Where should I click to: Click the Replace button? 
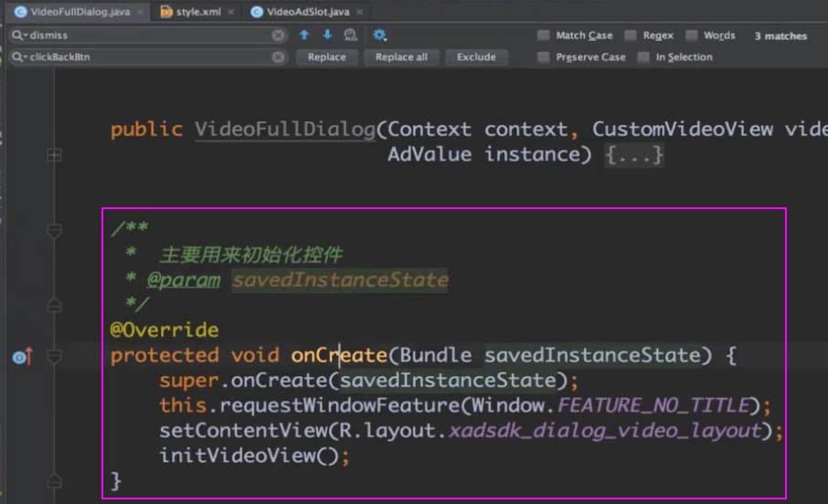click(327, 57)
